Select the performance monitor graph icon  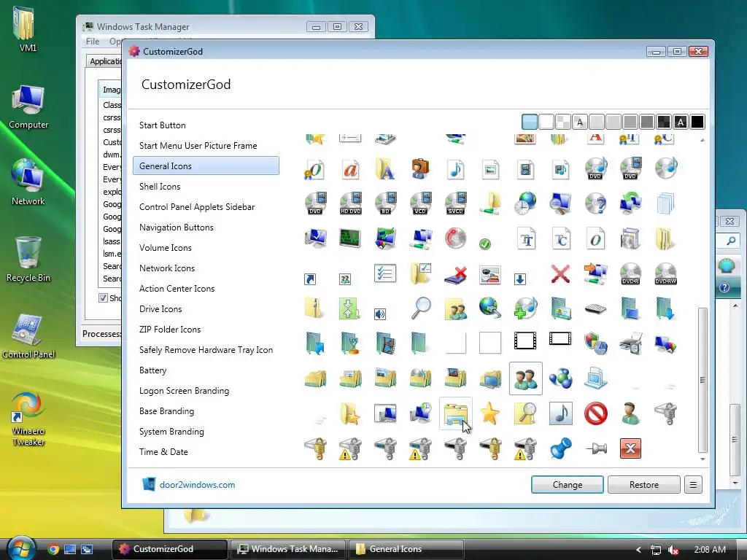350,238
